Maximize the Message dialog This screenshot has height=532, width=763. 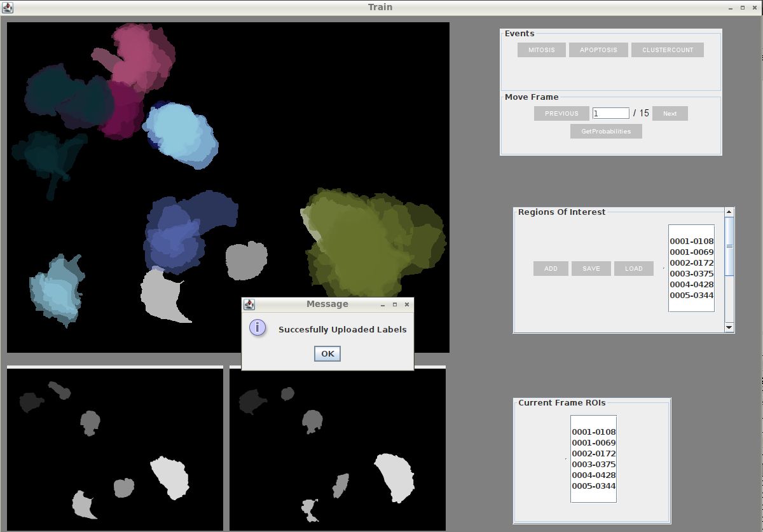[395, 304]
